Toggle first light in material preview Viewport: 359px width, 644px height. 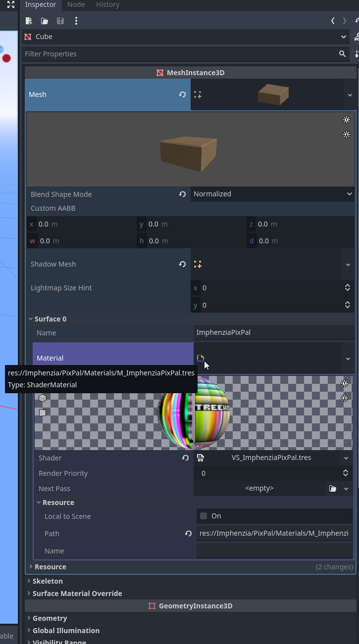pyautogui.click(x=345, y=383)
